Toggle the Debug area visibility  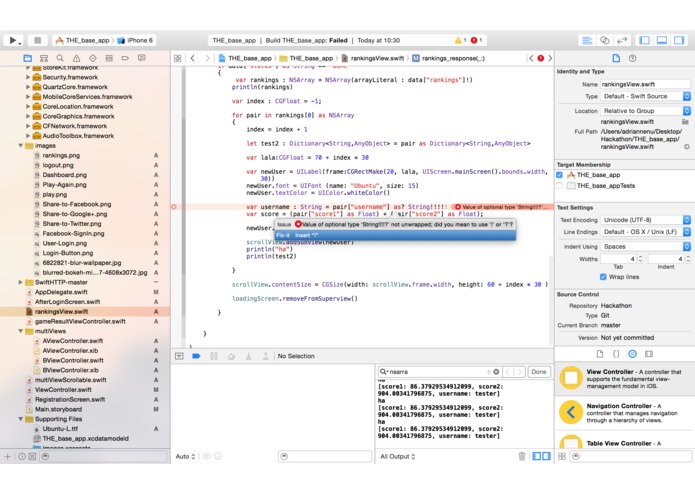(x=662, y=40)
